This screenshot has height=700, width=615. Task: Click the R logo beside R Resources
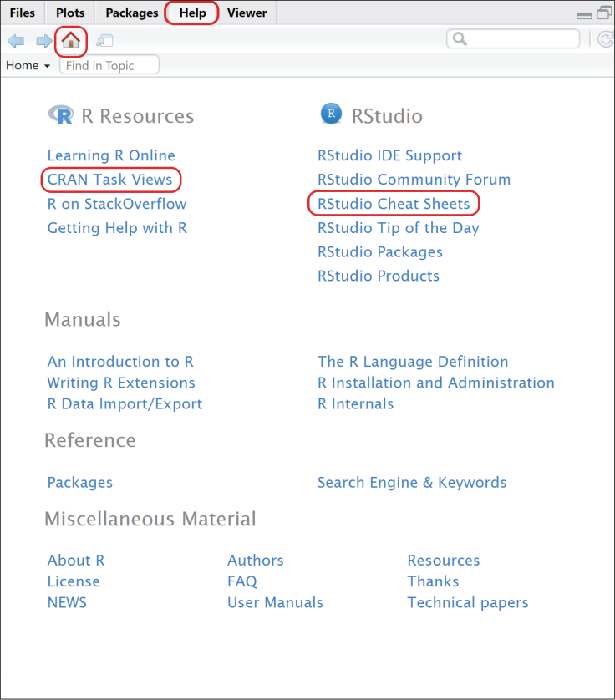pyautogui.click(x=60, y=114)
